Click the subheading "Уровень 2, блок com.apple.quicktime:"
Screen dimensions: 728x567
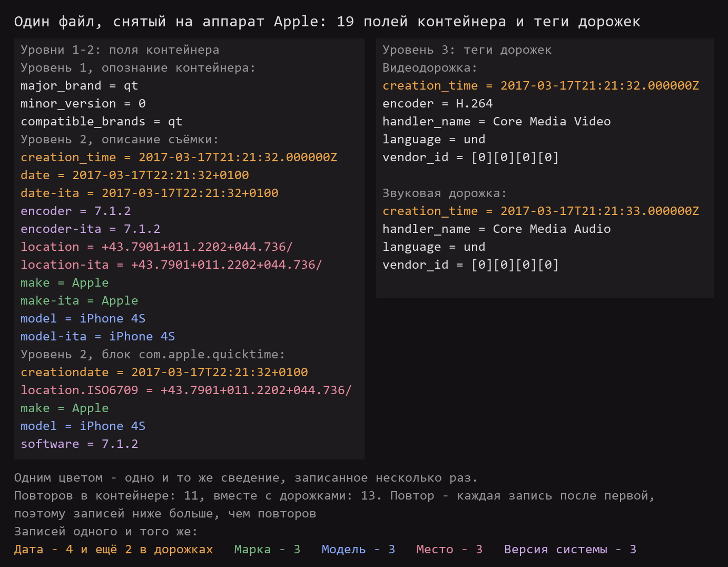point(153,355)
